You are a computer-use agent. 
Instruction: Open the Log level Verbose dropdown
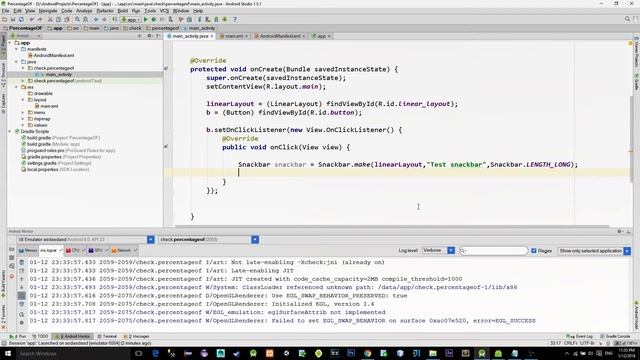pyautogui.click(x=438, y=250)
